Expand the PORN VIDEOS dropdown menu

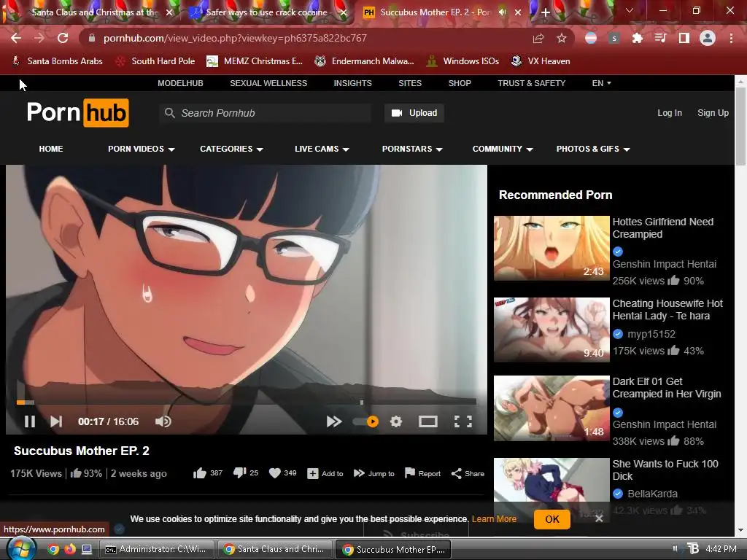[142, 149]
